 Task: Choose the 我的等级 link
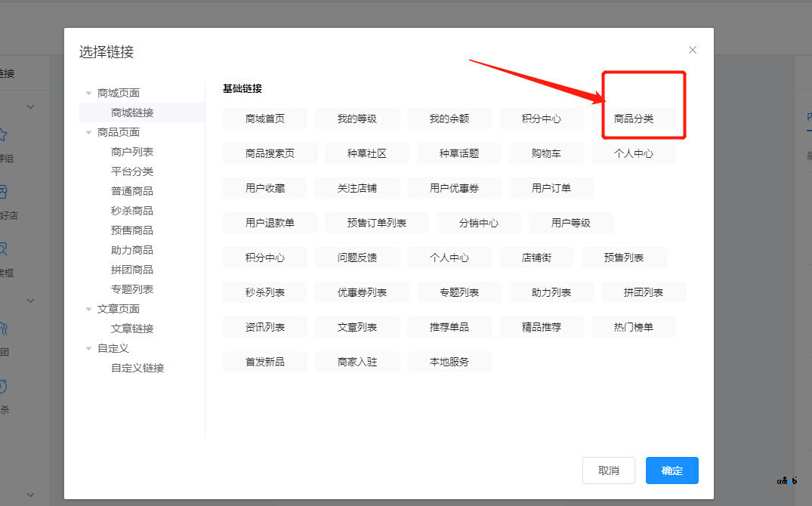coord(357,119)
